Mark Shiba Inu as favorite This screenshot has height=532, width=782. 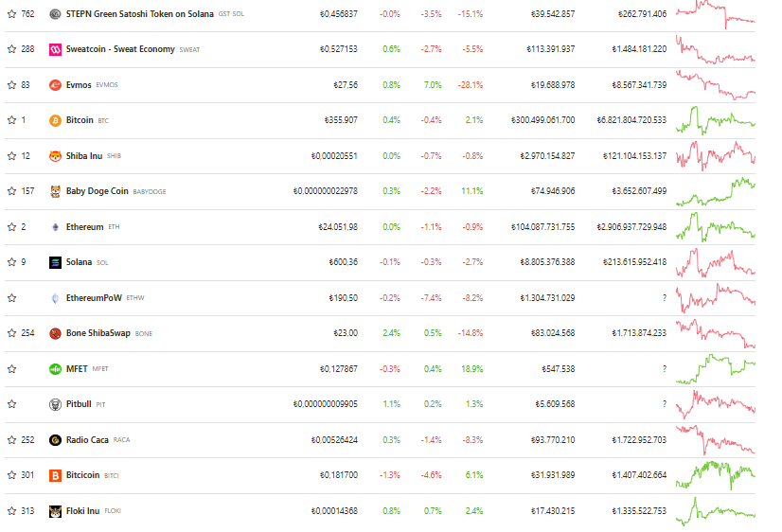(12, 156)
